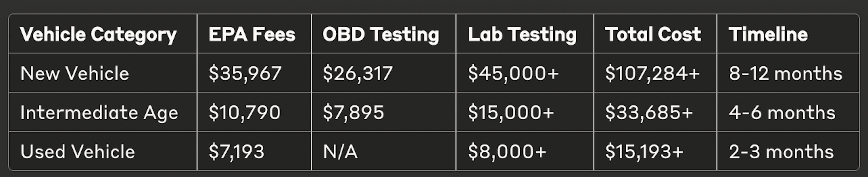
Task: Click the $10,790 EPA fee cell
Action: 244,112
